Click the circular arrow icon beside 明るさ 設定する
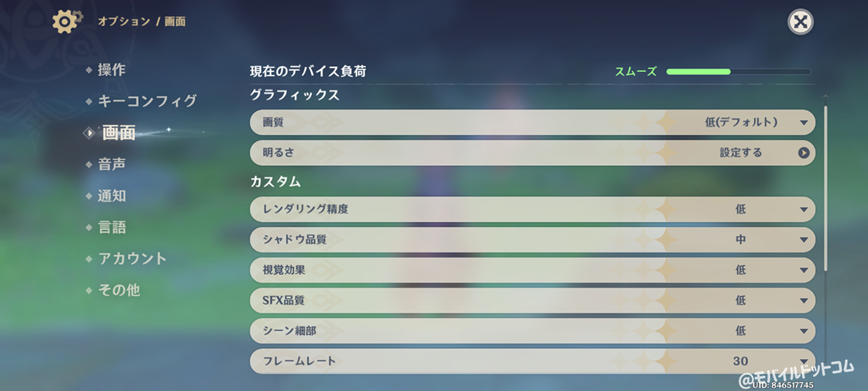Screen dimensions: 868x391 click(803, 152)
